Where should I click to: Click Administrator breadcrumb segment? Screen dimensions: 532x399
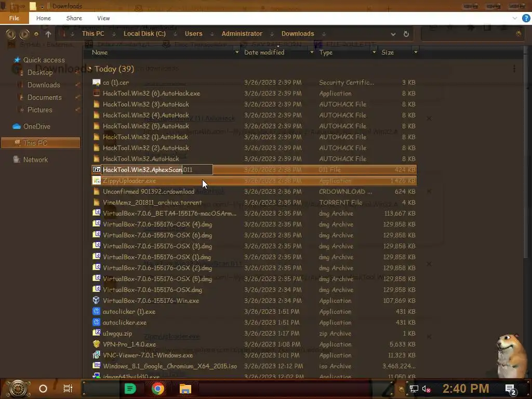[242, 34]
